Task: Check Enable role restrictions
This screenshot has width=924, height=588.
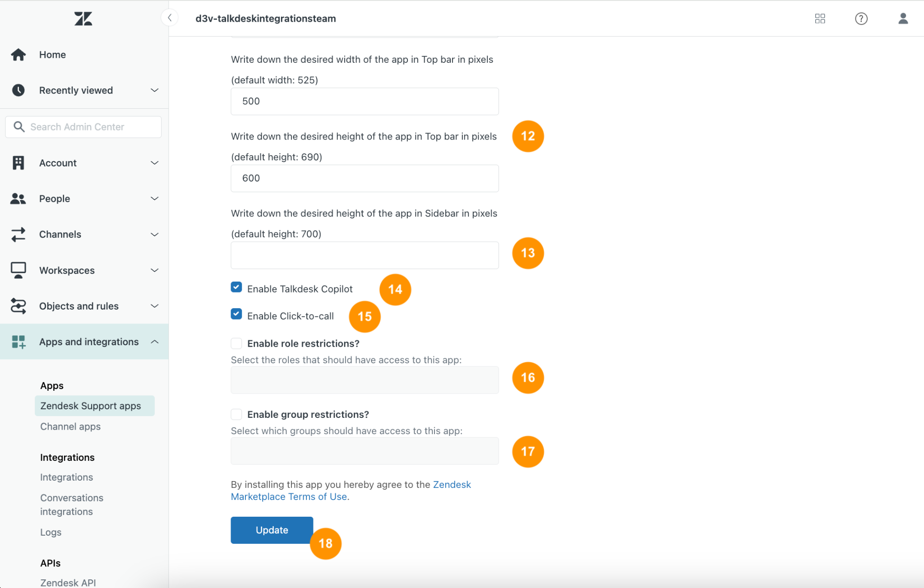Action: click(236, 343)
